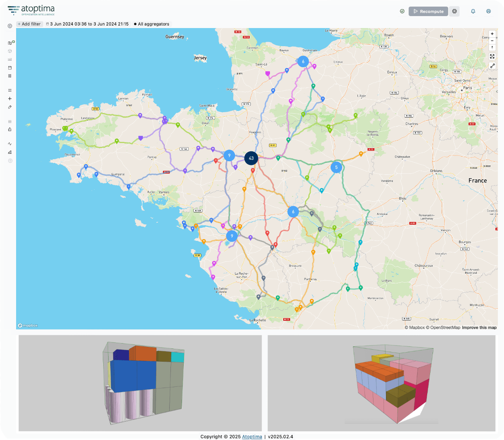Image resolution: width=504 pixels, height=440 pixels.
Task: Open the bar chart statistics icon
Action: click(10, 152)
